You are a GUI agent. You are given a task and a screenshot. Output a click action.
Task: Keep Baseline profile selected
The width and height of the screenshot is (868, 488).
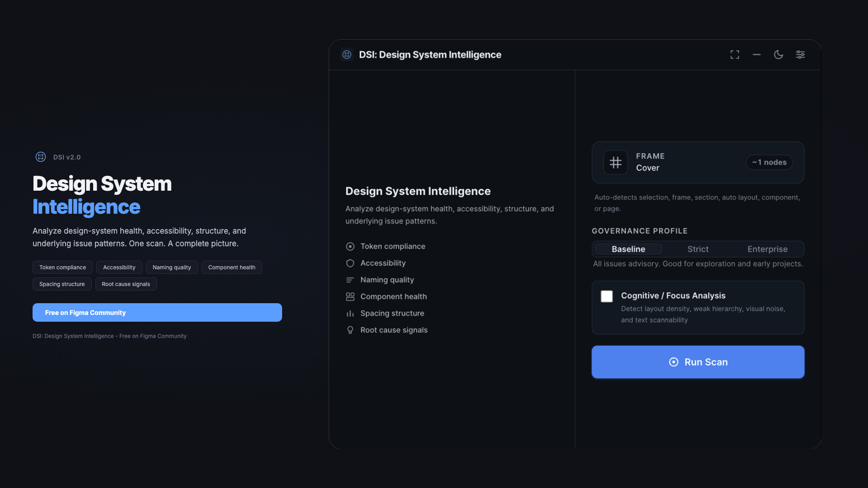click(628, 249)
